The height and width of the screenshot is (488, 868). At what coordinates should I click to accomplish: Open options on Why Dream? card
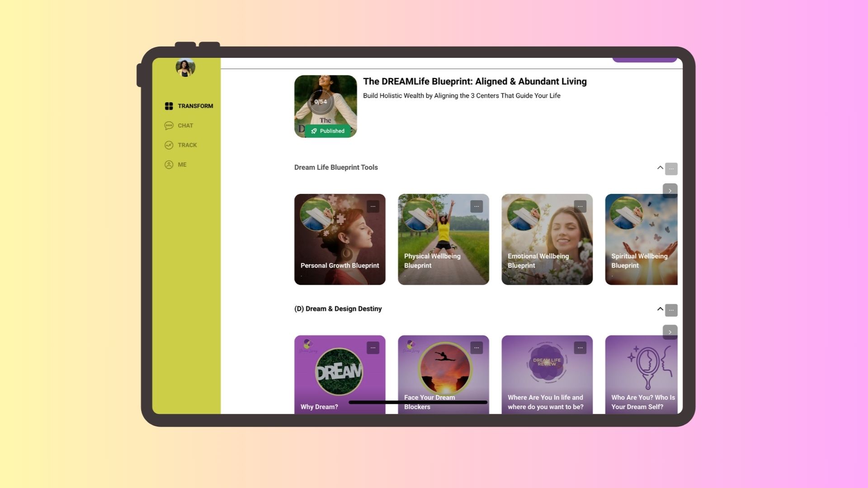tap(373, 348)
